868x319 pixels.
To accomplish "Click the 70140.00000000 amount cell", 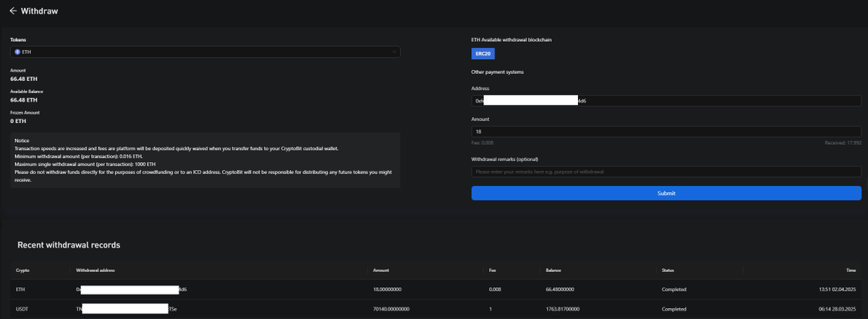I will click(391, 309).
